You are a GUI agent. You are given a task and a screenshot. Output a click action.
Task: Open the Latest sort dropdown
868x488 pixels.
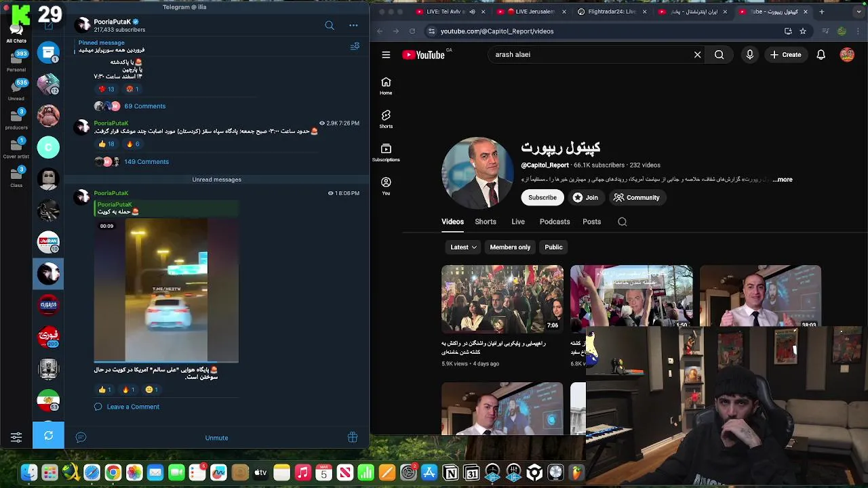pyautogui.click(x=463, y=247)
